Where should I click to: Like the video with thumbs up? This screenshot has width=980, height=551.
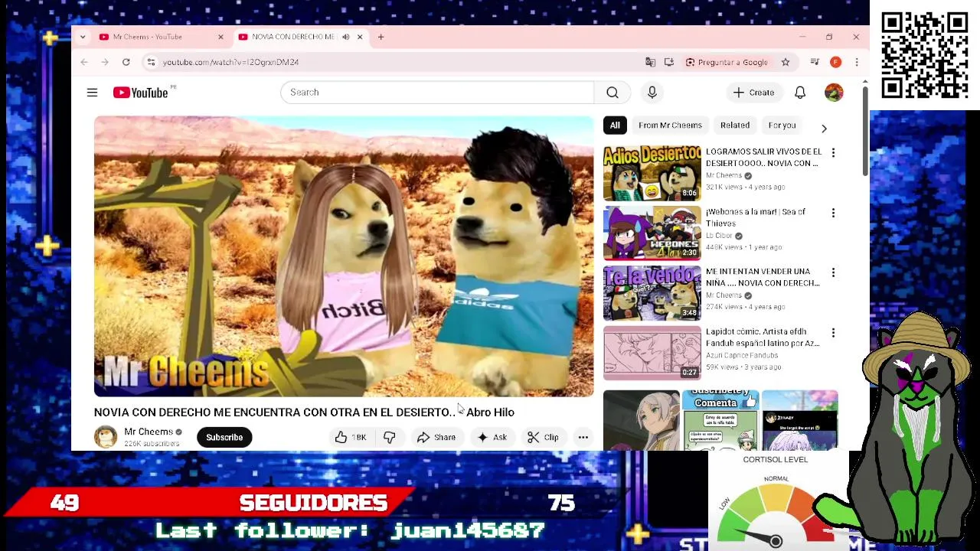(351, 437)
